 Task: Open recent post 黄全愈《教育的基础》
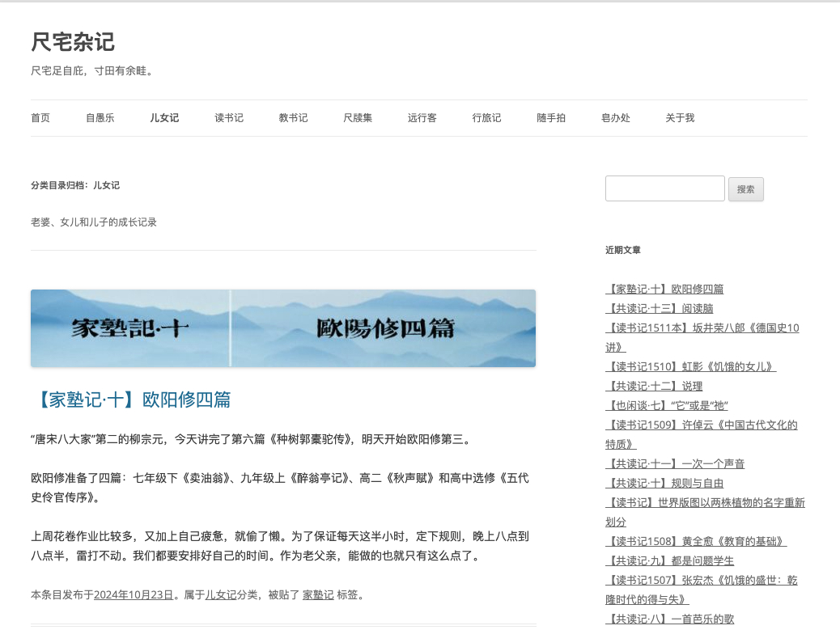coord(696,541)
